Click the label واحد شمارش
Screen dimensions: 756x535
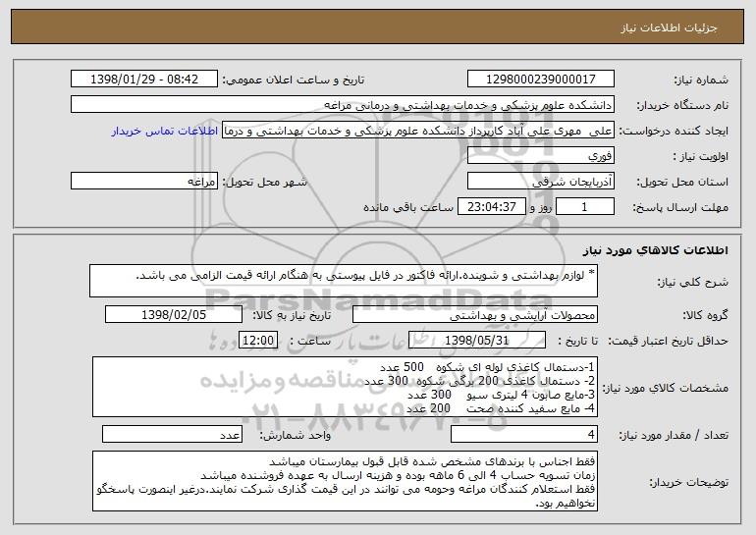pos(296,435)
